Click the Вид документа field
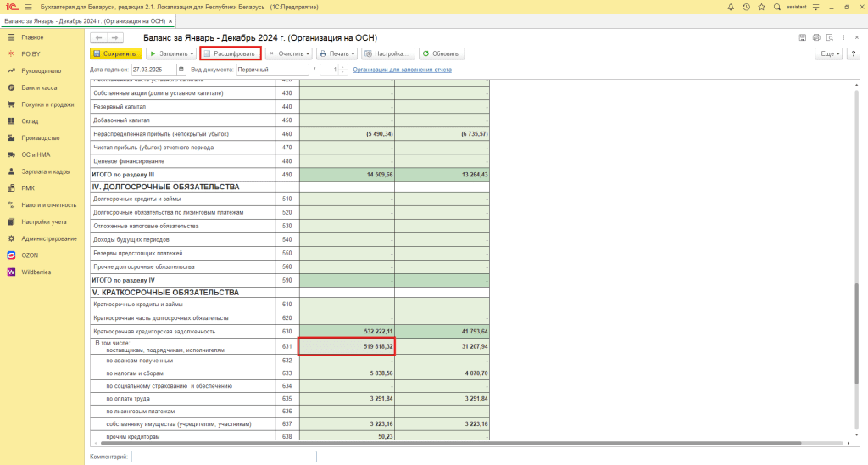Screen dimensions: 868x465 pyautogui.click(x=272, y=70)
